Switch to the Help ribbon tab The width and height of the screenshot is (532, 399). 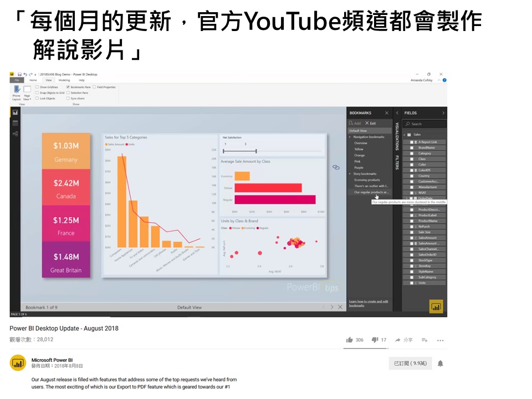81,80
